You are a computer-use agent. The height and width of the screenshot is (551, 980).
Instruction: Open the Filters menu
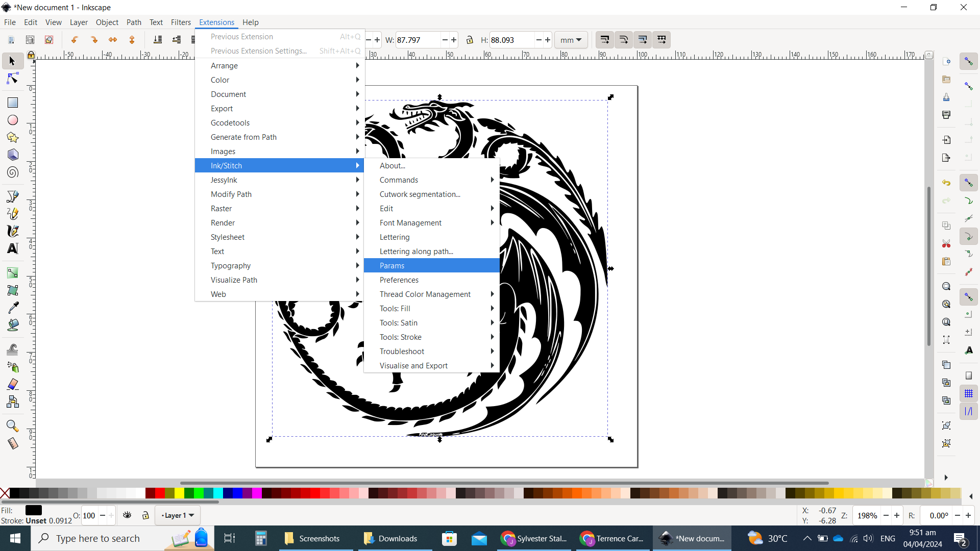pyautogui.click(x=181, y=22)
